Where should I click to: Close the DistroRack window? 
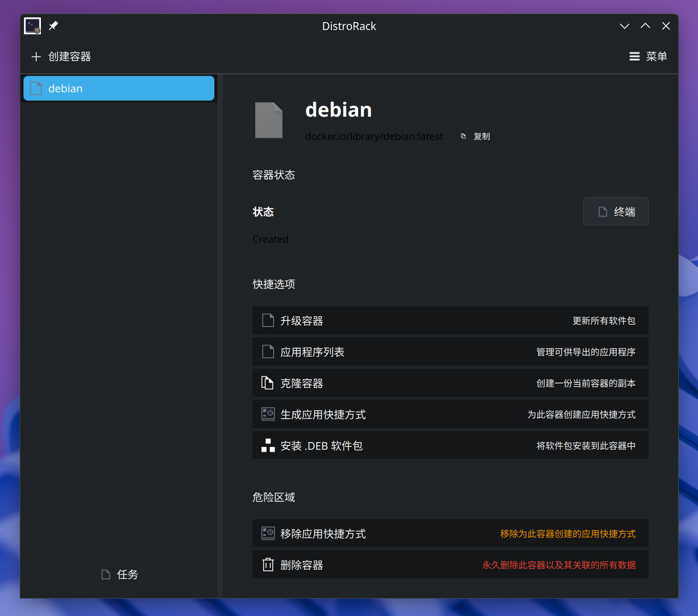click(666, 26)
